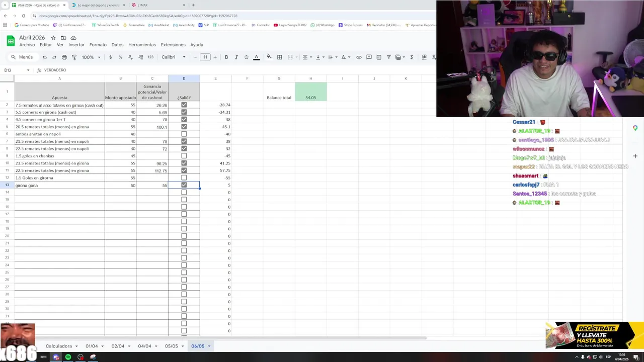Click the Functions sigma icon
The width and height of the screenshot is (644, 362).
[412, 57]
